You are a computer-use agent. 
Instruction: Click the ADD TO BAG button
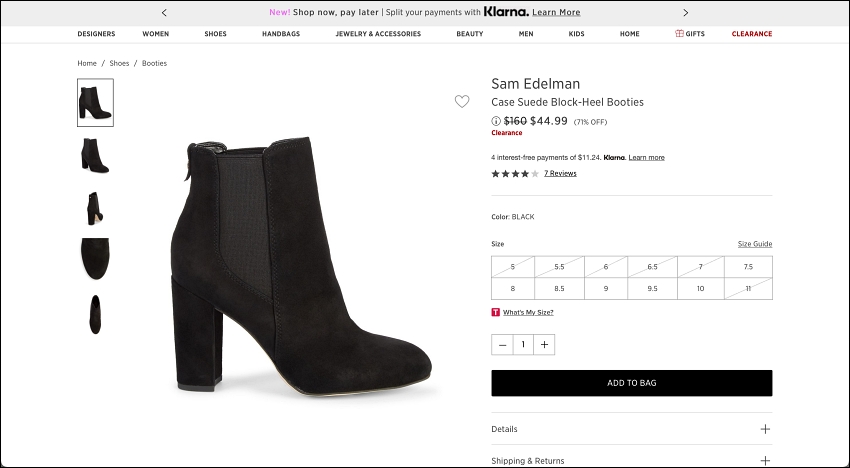click(x=632, y=383)
